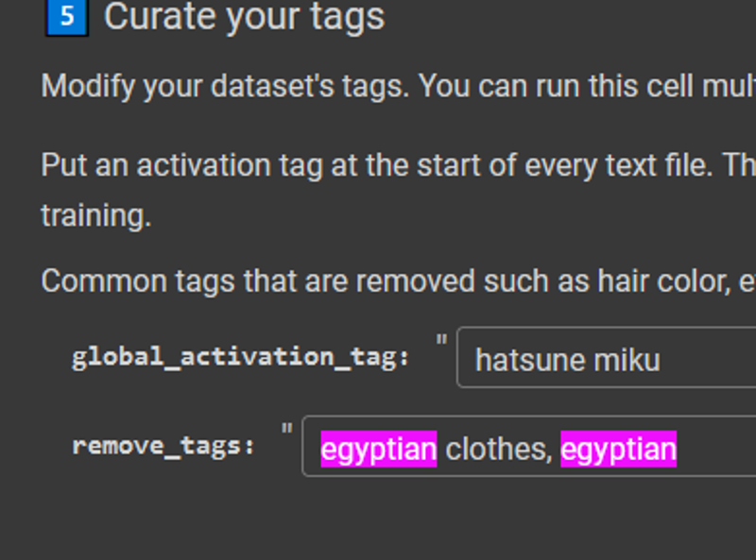756x560 pixels.
Task: Click the quote mark before the remove_tags field
Action: tap(287, 429)
